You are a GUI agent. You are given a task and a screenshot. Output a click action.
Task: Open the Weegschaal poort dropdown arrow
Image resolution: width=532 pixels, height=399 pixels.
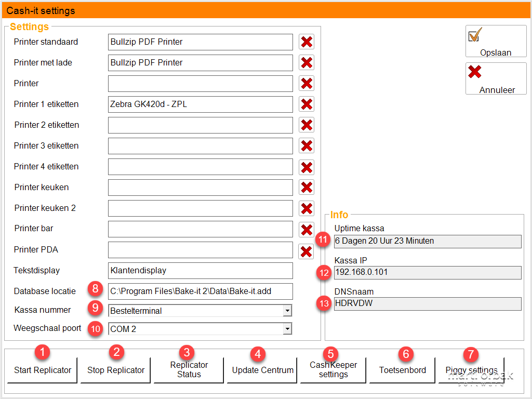(x=287, y=328)
